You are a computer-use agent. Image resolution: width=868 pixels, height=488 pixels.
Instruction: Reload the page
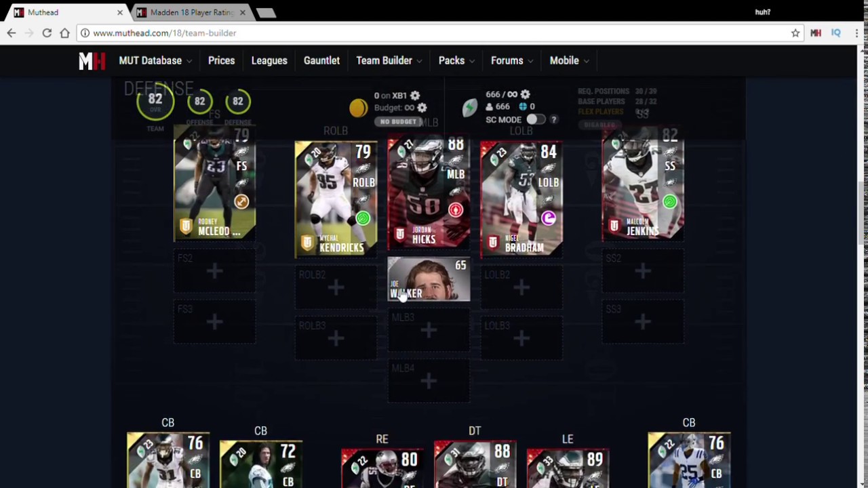(47, 33)
